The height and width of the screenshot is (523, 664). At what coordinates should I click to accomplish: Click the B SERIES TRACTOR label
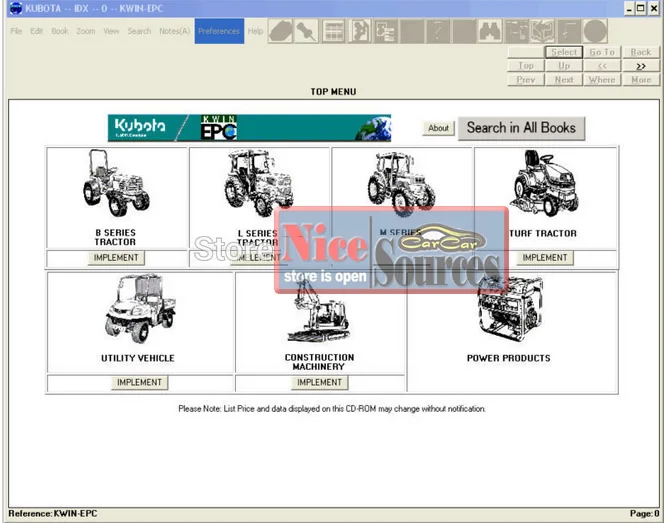coord(115,237)
